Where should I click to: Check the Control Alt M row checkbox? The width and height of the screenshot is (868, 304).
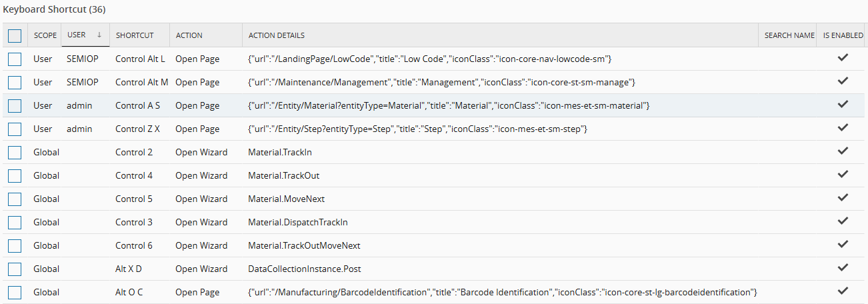point(15,83)
